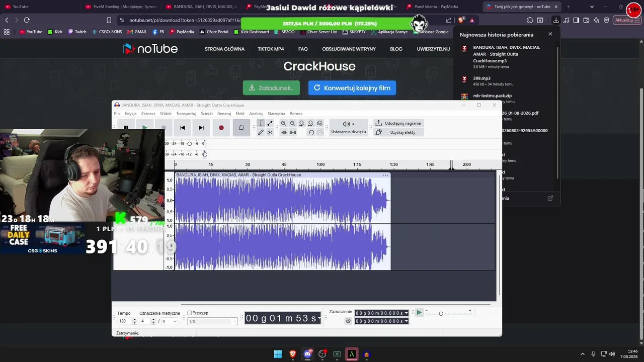Silence the audio selection
The image size is (644, 362).
tap(293, 132)
